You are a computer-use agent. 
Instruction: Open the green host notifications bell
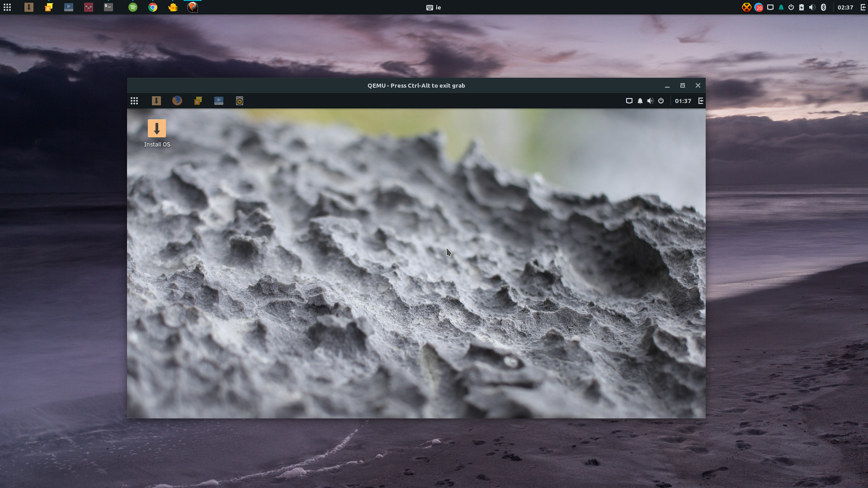(781, 7)
